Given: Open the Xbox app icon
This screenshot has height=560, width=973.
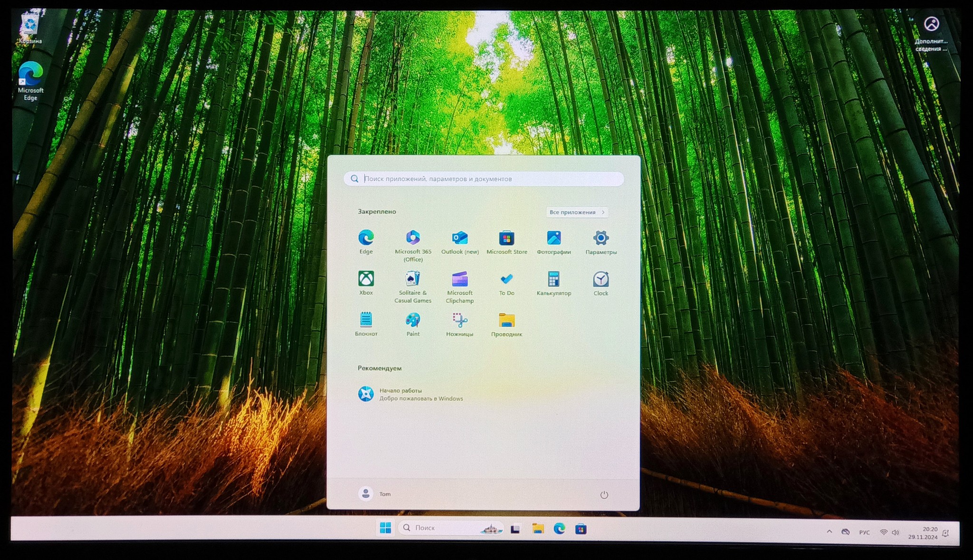Looking at the screenshot, I should pyautogui.click(x=366, y=279).
